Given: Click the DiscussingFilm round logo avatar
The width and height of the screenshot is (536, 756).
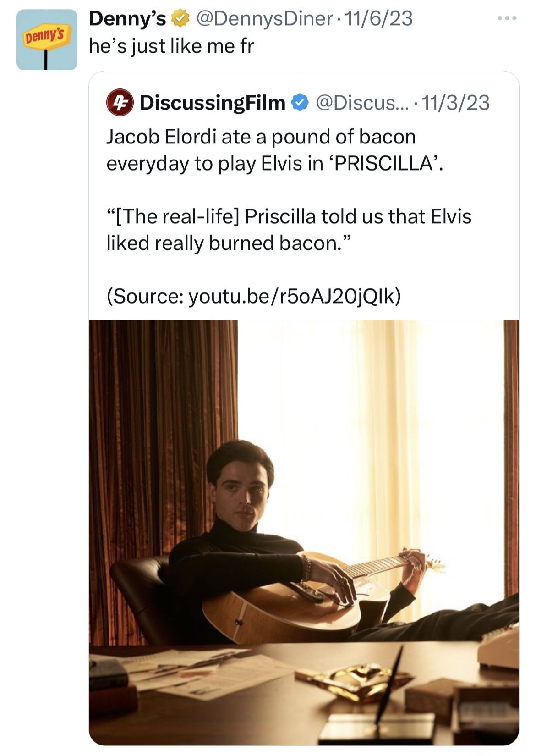Looking at the screenshot, I should 120,102.
